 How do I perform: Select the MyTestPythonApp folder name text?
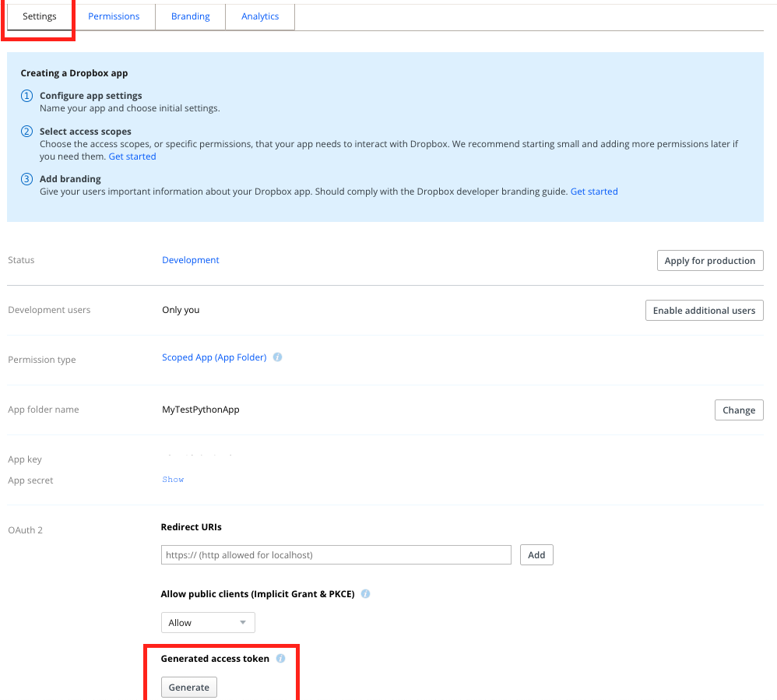[201, 410]
